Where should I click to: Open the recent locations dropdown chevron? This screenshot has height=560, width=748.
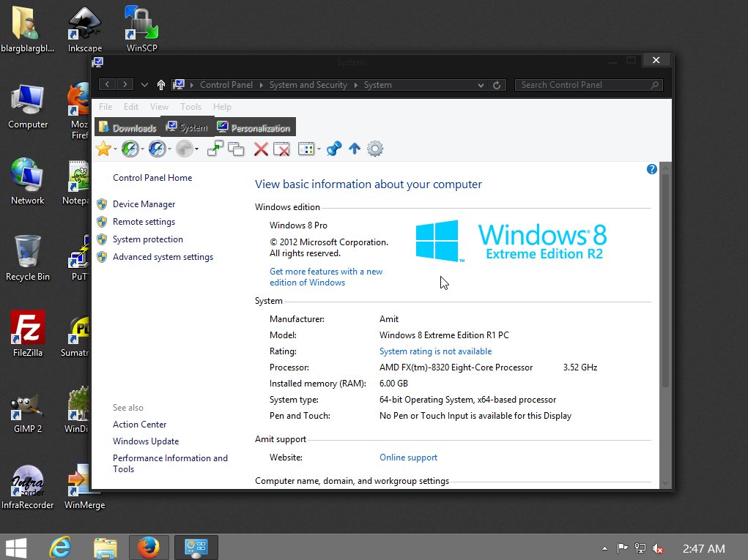(144, 85)
